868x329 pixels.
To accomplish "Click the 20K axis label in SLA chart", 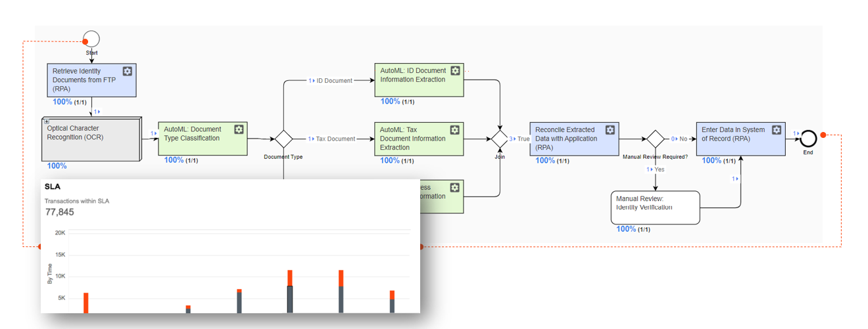I will [x=60, y=233].
